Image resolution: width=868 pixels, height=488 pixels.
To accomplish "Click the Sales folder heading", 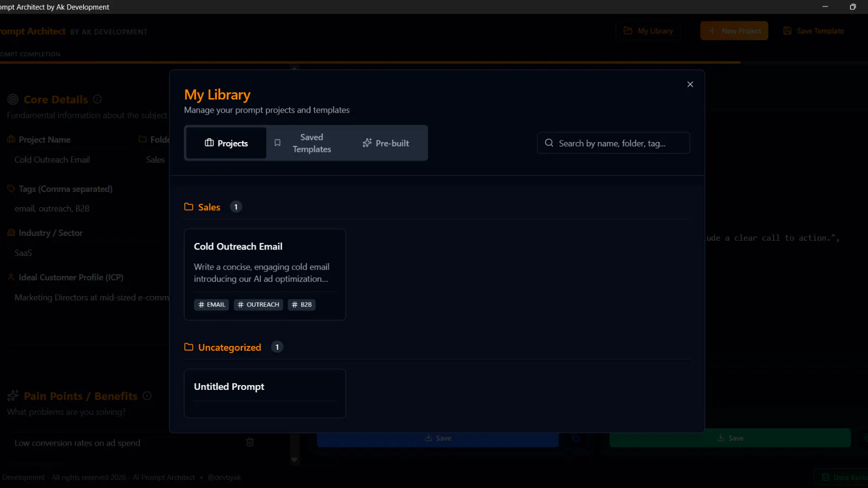I will tap(209, 207).
